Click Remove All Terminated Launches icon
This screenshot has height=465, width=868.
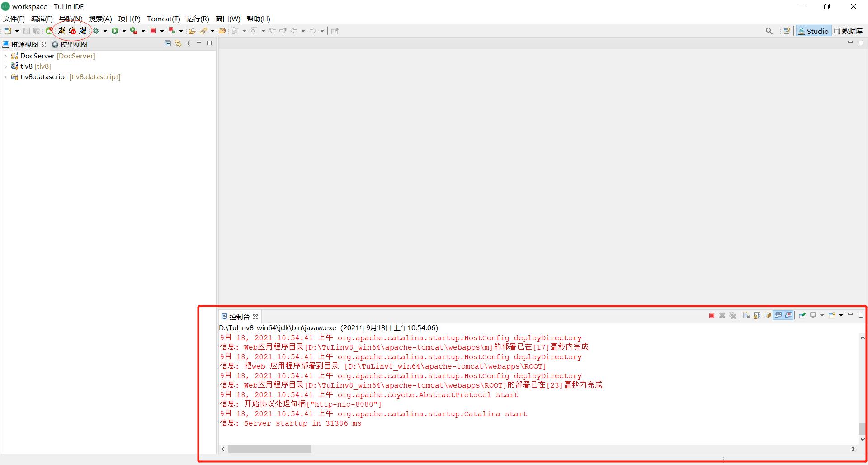(732, 315)
